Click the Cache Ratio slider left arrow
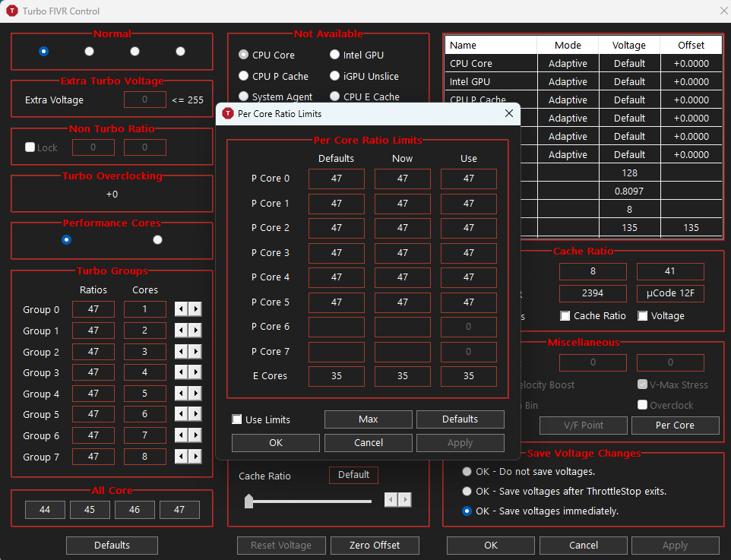The height and width of the screenshot is (560, 731). tap(391, 500)
